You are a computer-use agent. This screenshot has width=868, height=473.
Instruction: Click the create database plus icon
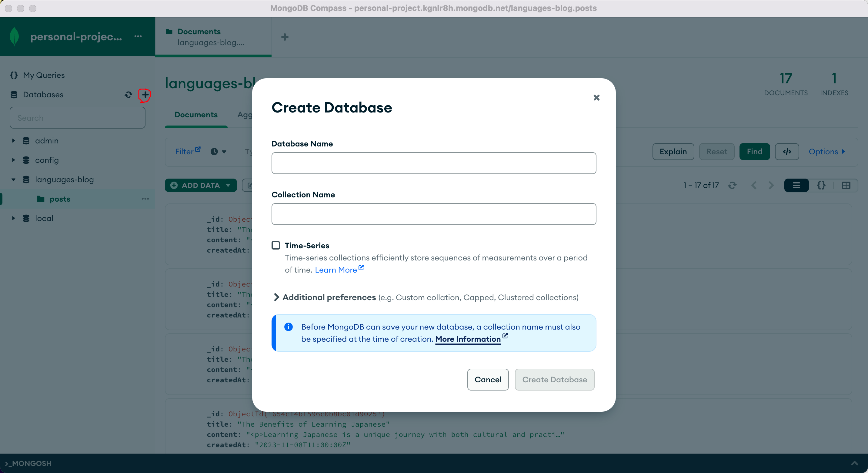145,95
